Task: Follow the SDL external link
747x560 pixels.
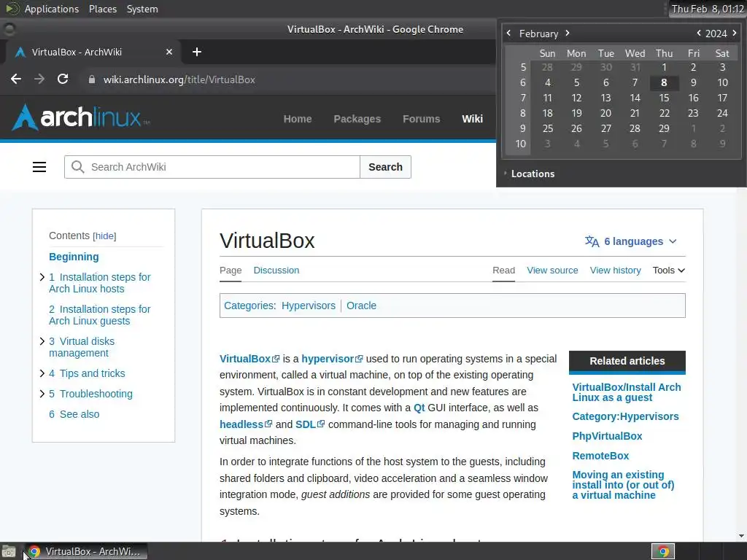Action: (x=309, y=424)
